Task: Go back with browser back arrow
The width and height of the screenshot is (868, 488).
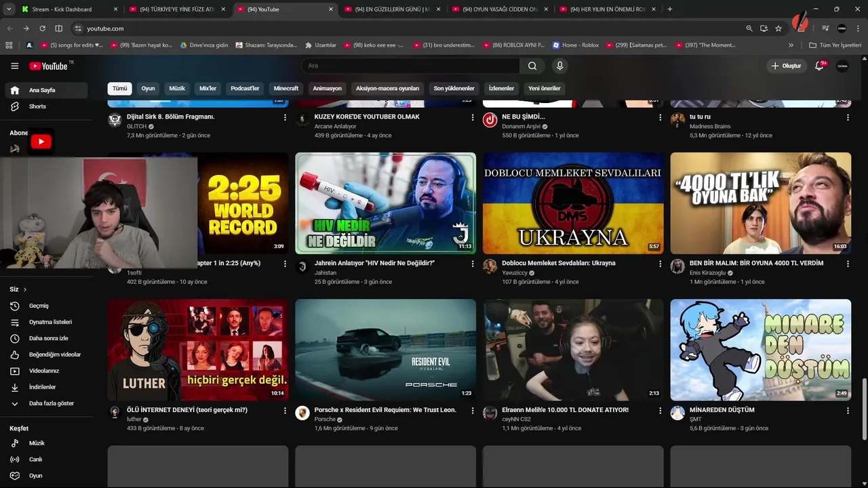Action: click(x=10, y=28)
